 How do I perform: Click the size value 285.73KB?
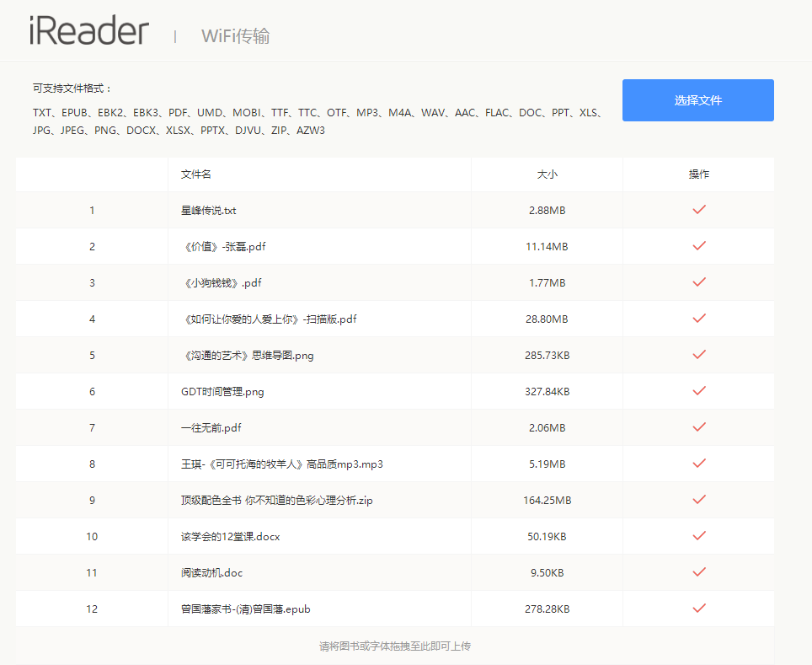(x=547, y=356)
